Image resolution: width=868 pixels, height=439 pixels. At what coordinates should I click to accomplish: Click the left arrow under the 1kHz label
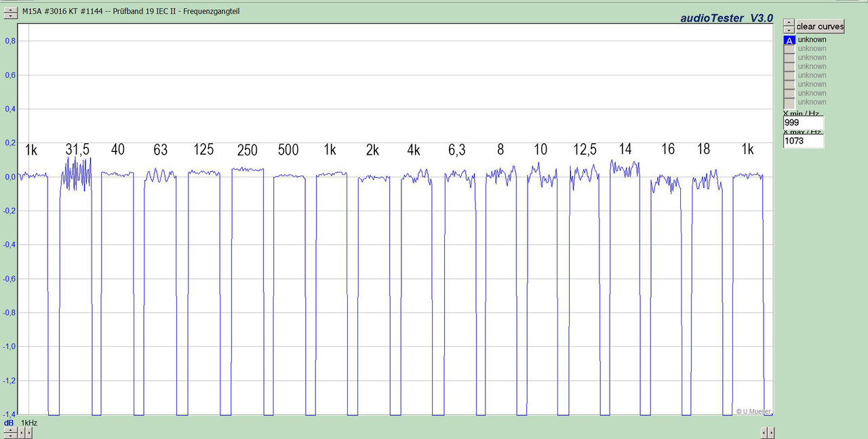pyautogui.click(x=21, y=433)
